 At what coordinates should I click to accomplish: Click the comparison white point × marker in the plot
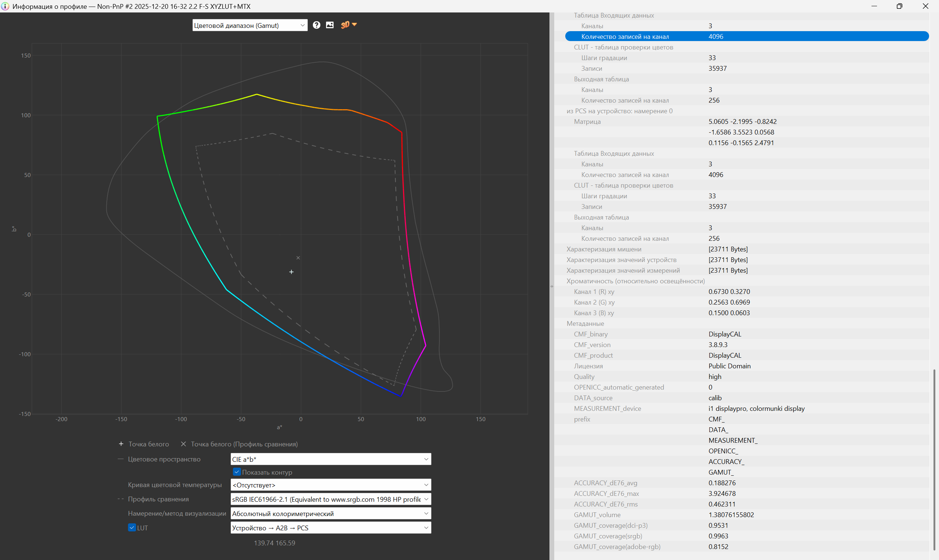click(x=298, y=258)
